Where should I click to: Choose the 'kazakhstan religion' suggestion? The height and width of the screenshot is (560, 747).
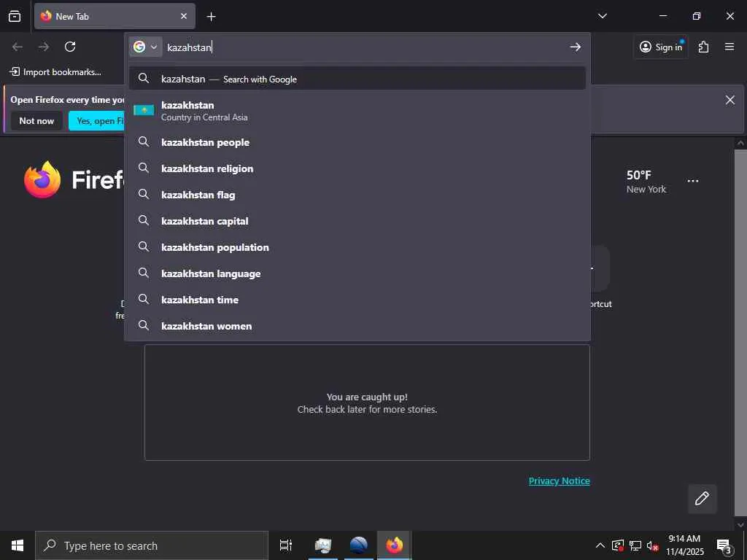[x=357, y=168]
